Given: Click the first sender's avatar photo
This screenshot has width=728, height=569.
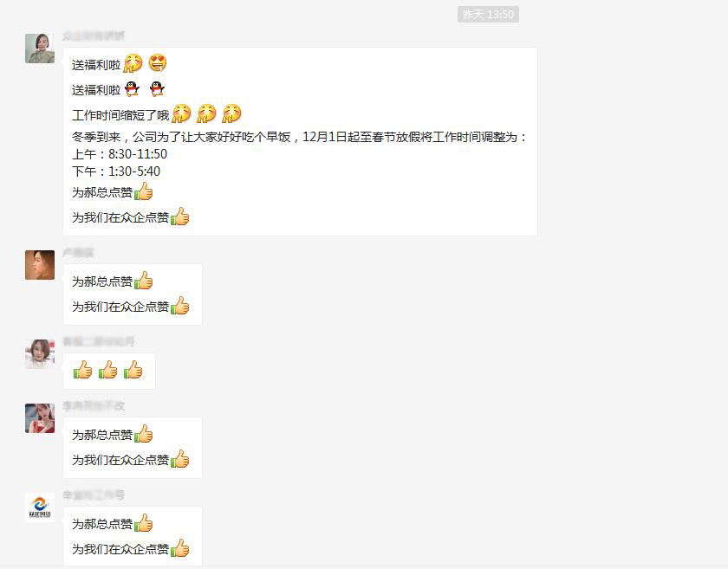Looking at the screenshot, I should tap(40, 48).
